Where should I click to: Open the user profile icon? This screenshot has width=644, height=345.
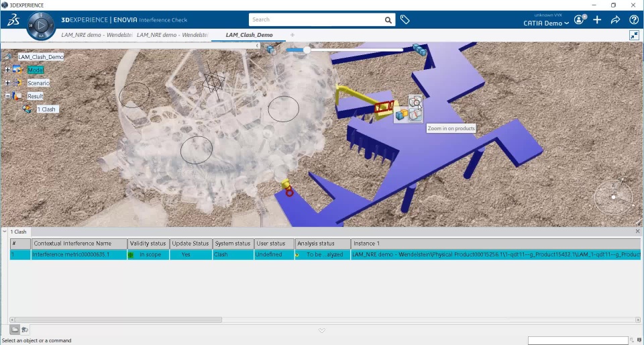580,19
